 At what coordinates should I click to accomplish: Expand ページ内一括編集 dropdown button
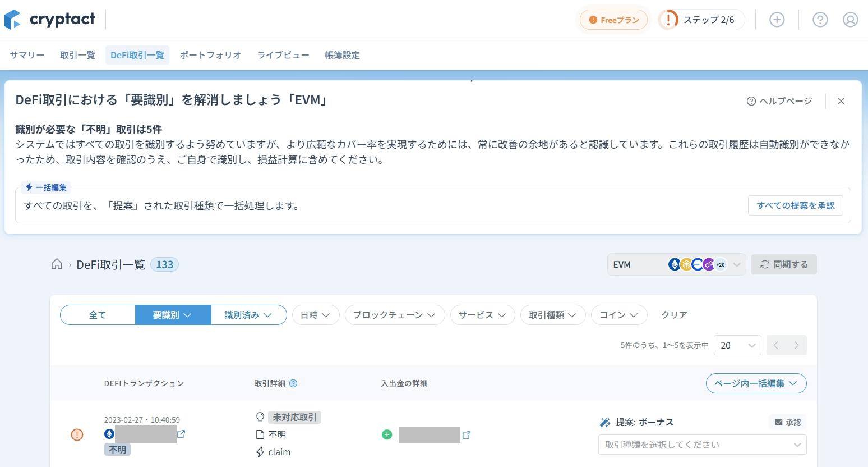click(756, 383)
